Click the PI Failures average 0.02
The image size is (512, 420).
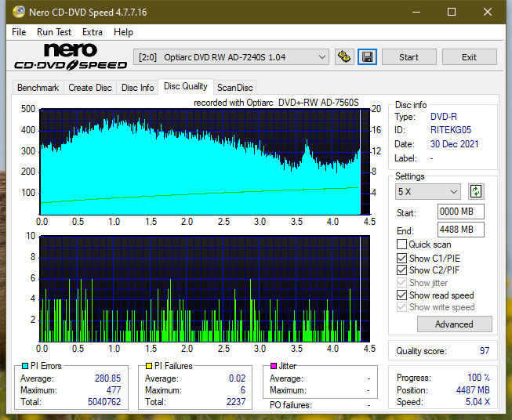(x=237, y=378)
